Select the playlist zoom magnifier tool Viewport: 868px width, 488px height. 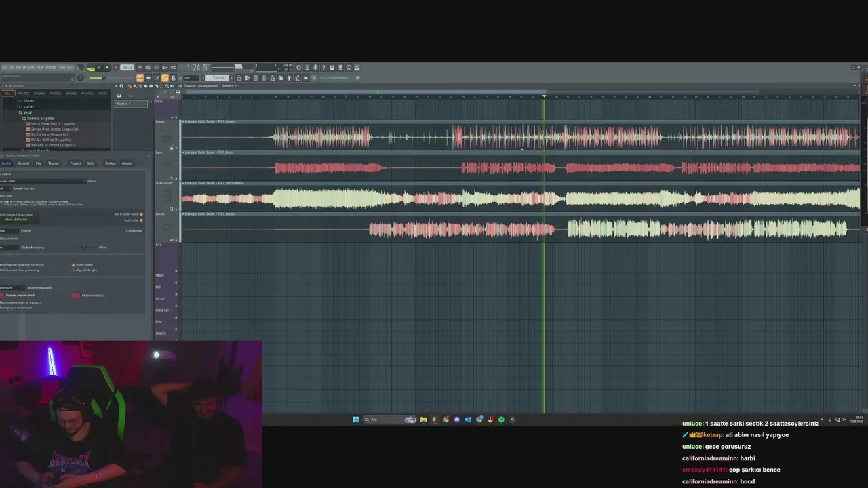click(167, 86)
